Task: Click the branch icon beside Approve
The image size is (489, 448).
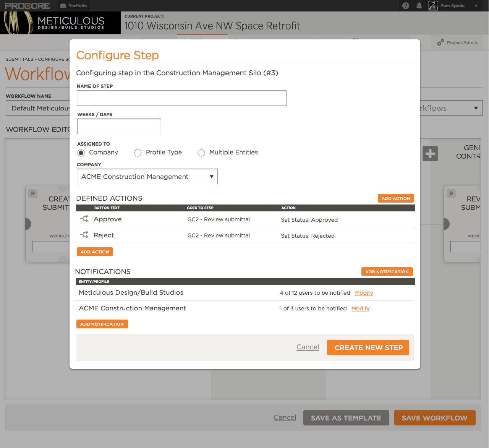Action: pos(84,219)
